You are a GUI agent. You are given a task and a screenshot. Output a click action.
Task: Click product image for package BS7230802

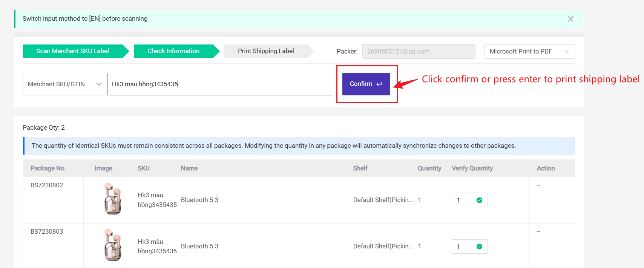click(x=113, y=199)
